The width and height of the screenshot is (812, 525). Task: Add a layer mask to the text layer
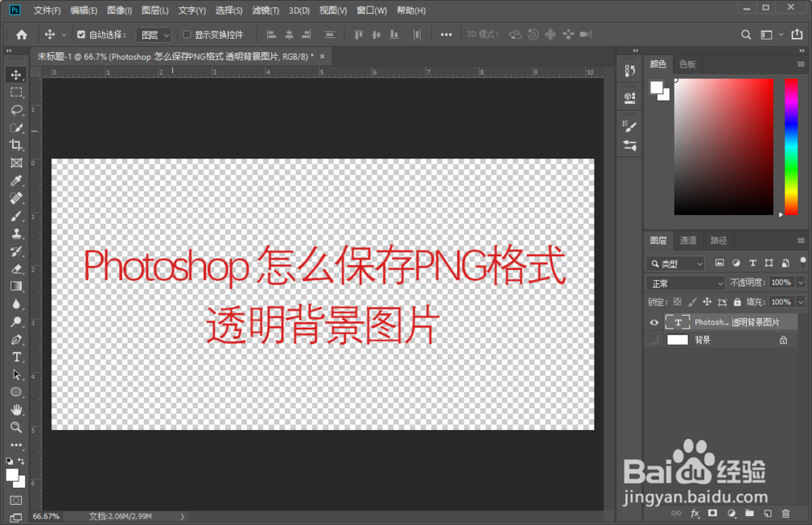[713, 514]
